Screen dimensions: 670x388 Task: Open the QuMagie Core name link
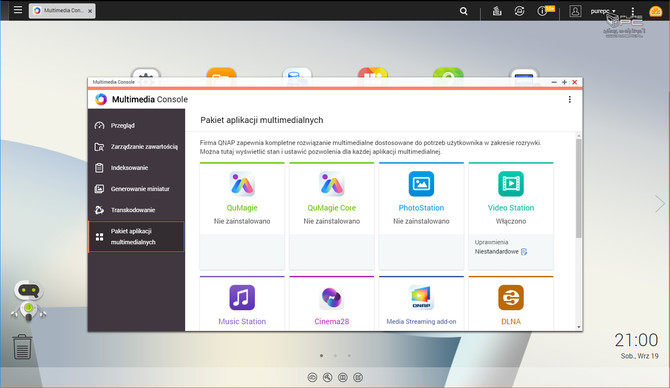332,208
